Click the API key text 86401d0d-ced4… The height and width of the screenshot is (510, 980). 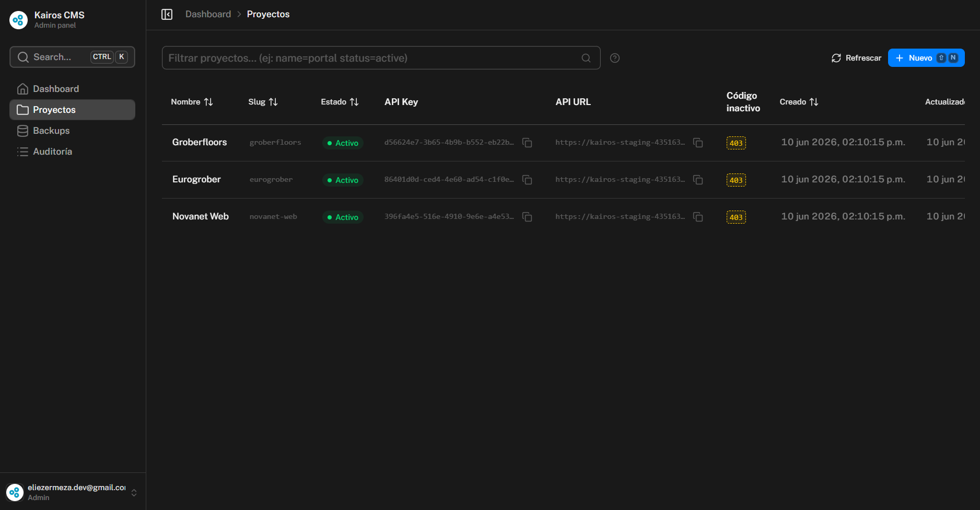449,179
